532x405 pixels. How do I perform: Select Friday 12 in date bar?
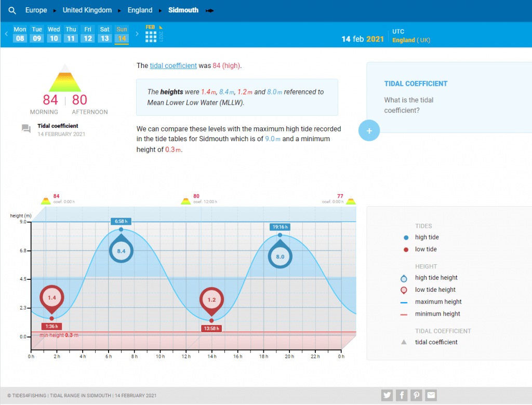point(88,34)
